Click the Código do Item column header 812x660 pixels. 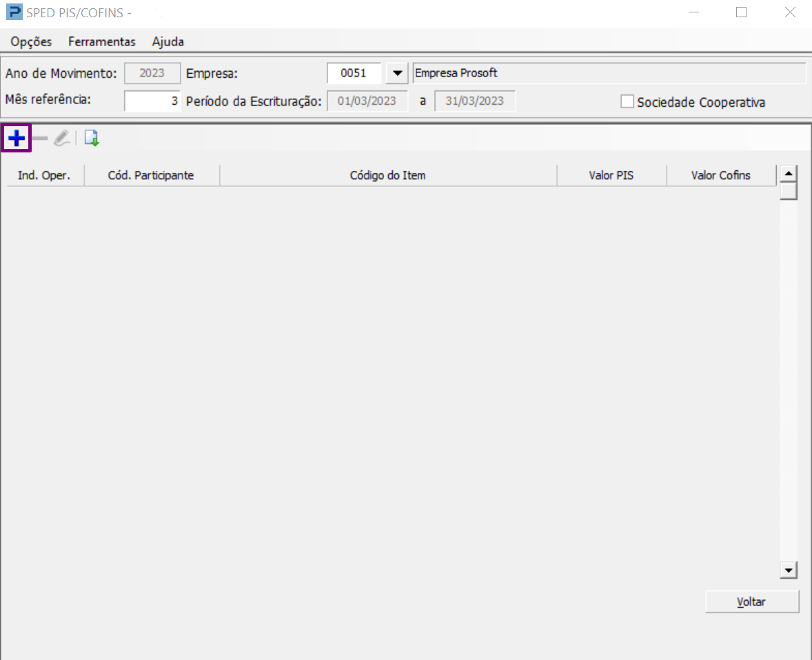388,176
